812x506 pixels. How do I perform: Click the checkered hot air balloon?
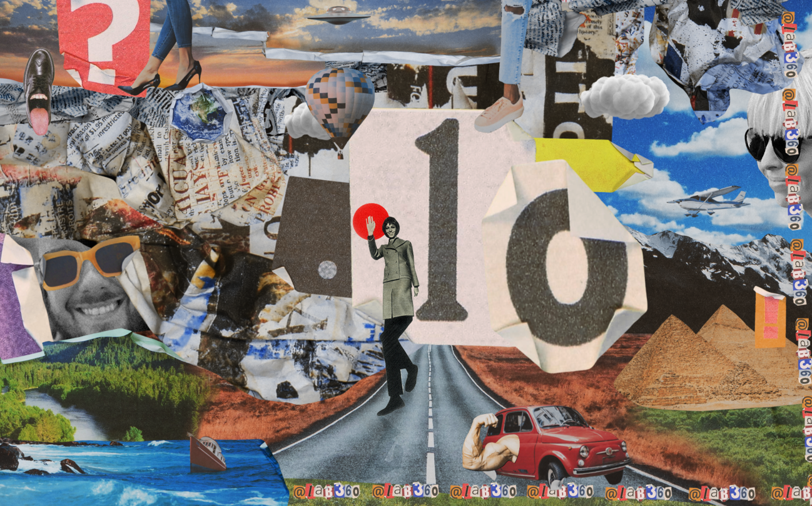(340, 101)
